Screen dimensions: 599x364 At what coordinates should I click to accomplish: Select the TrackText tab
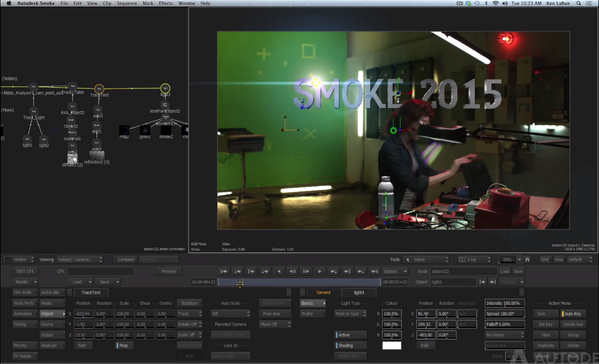click(x=91, y=293)
